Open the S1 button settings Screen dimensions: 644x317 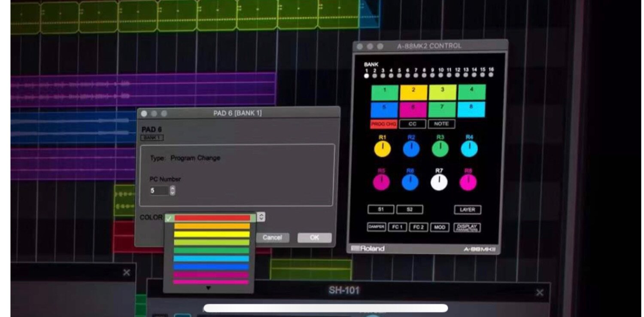point(380,210)
